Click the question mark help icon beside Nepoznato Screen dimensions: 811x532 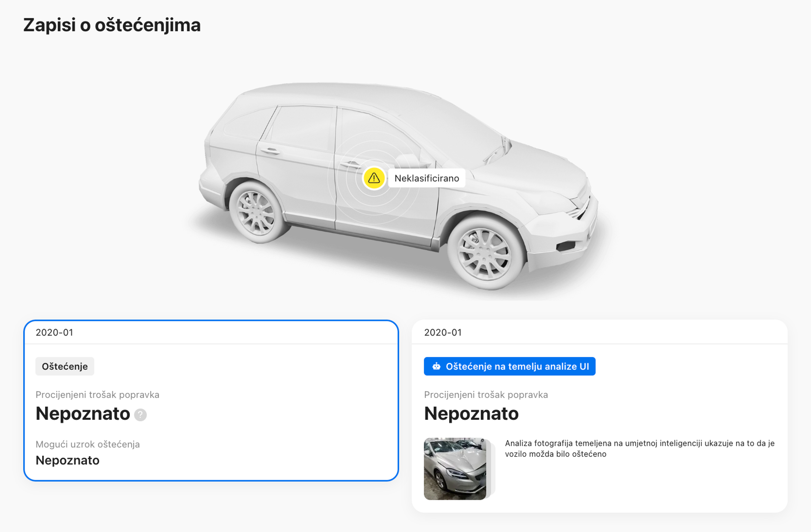coord(140,415)
